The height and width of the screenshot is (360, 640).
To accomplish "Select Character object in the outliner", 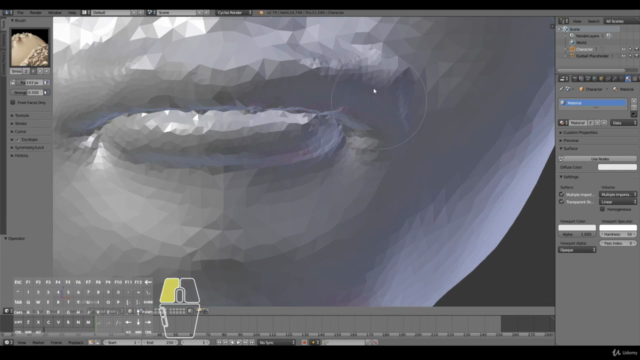I will coord(584,49).
